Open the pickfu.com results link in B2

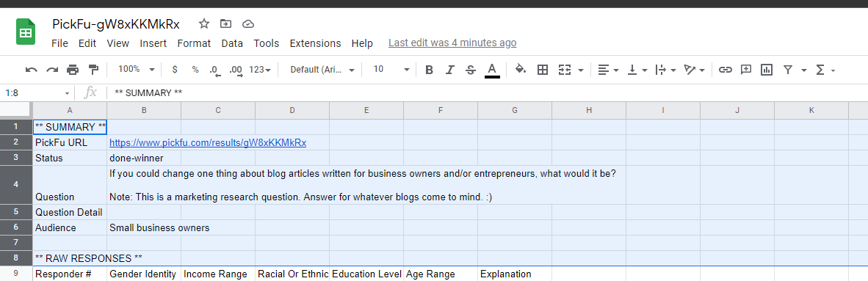(x=208, y=143)
